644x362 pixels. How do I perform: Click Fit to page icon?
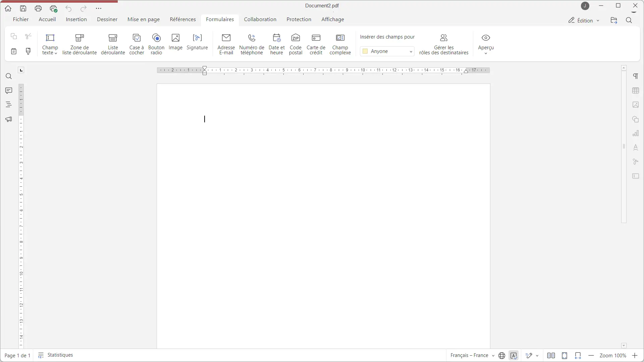565,356
